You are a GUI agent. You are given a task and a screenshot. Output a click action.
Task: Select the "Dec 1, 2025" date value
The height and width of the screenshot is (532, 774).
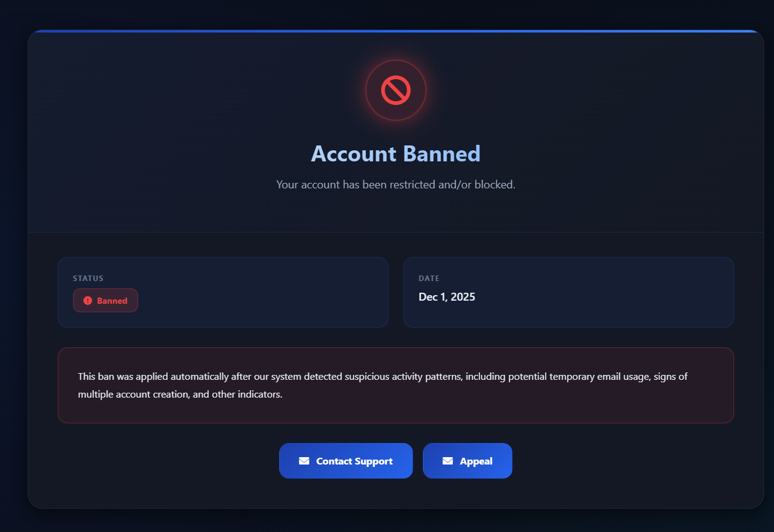click(447, 297)
